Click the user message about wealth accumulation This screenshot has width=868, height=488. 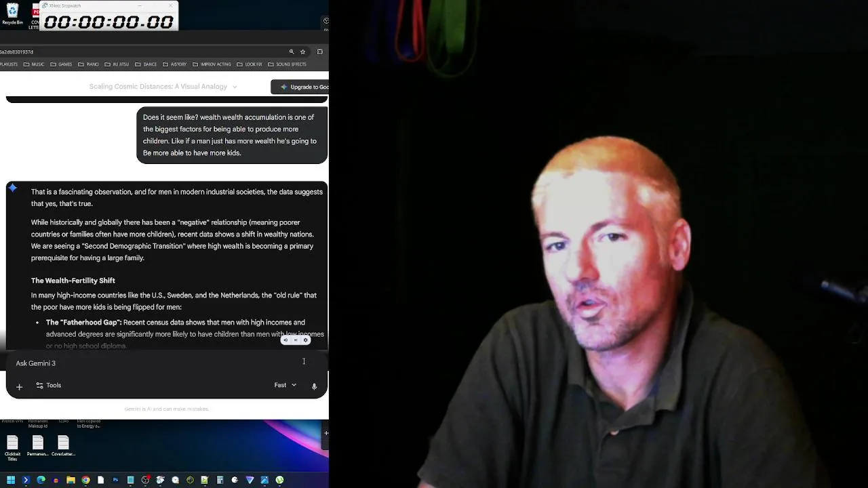[x=232, y=135]
